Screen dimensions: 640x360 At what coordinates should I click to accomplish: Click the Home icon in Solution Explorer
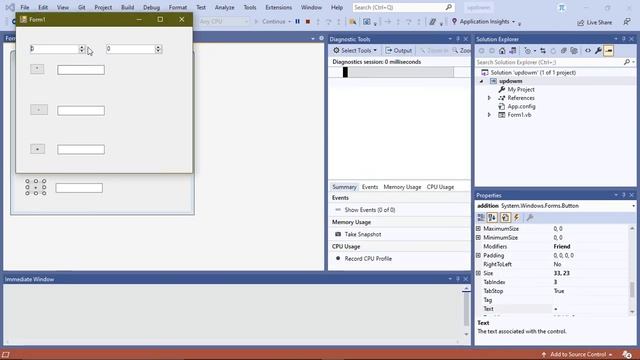pos(502,51)
